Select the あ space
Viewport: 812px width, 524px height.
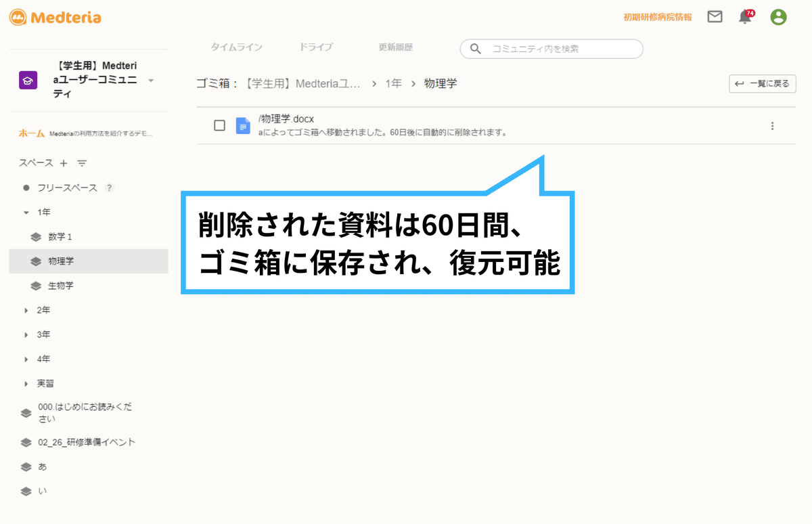coord(43,467)
